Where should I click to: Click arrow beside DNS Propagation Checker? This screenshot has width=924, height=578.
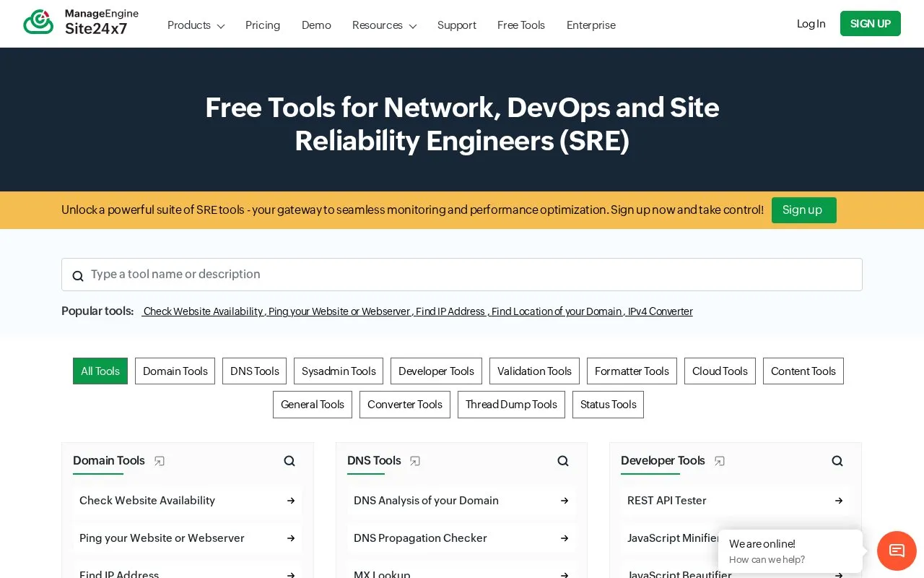tap(565, 538)
